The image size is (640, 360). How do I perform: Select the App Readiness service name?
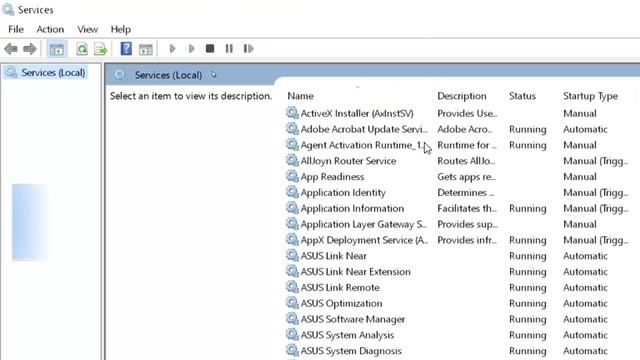point(332,177)
